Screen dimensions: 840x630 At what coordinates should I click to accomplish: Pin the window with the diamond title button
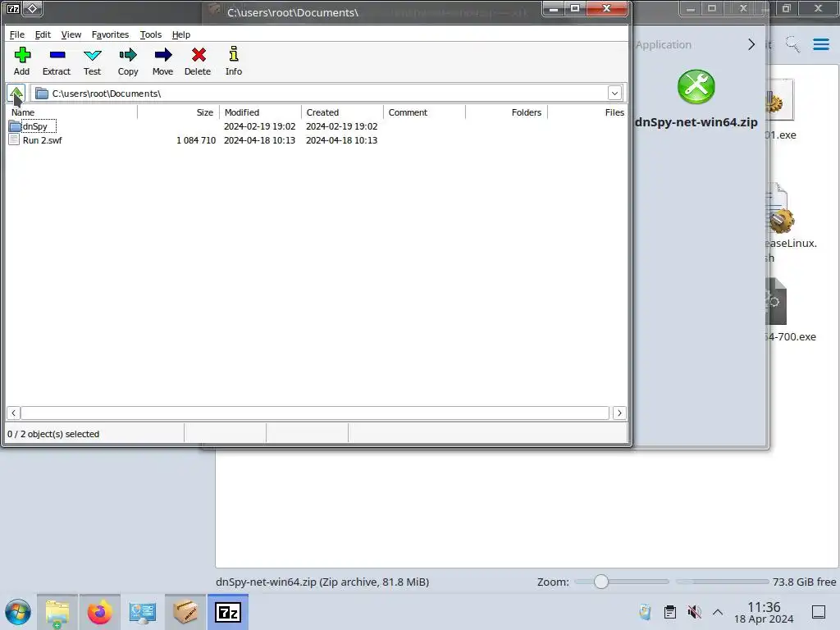coord(32,8)
